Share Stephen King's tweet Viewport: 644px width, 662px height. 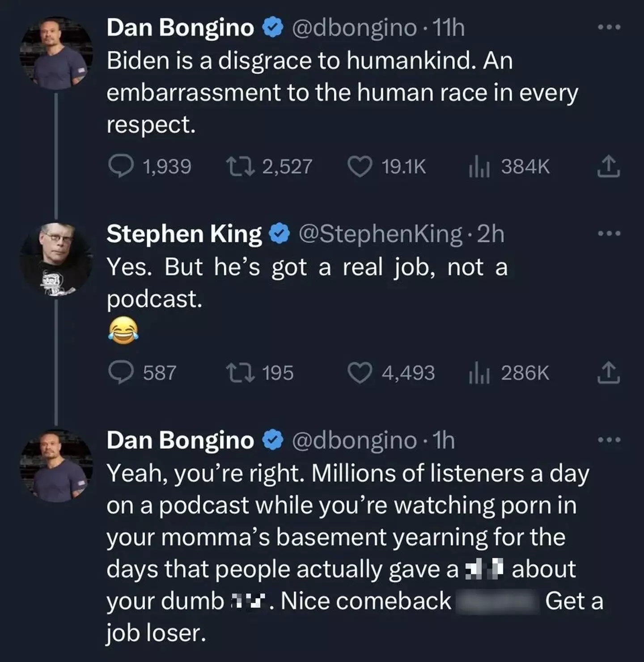click(x=609, y=373)
